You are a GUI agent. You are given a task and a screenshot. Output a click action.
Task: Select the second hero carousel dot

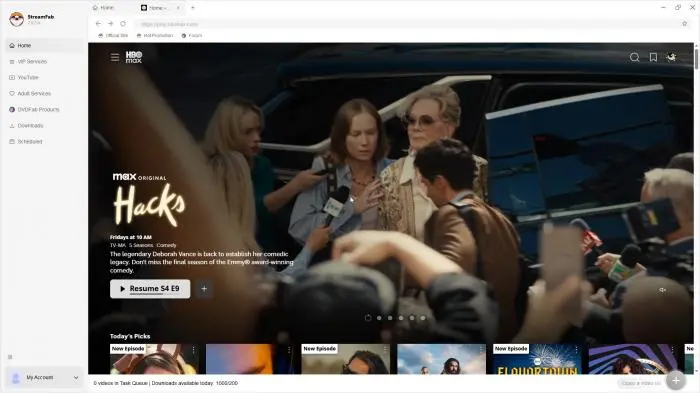point(379,318)
